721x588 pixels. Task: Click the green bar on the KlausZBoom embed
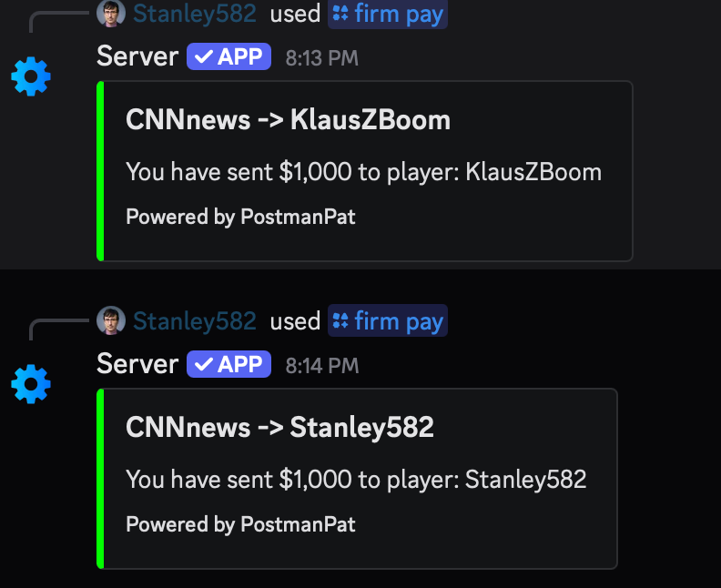click(101, 171)
